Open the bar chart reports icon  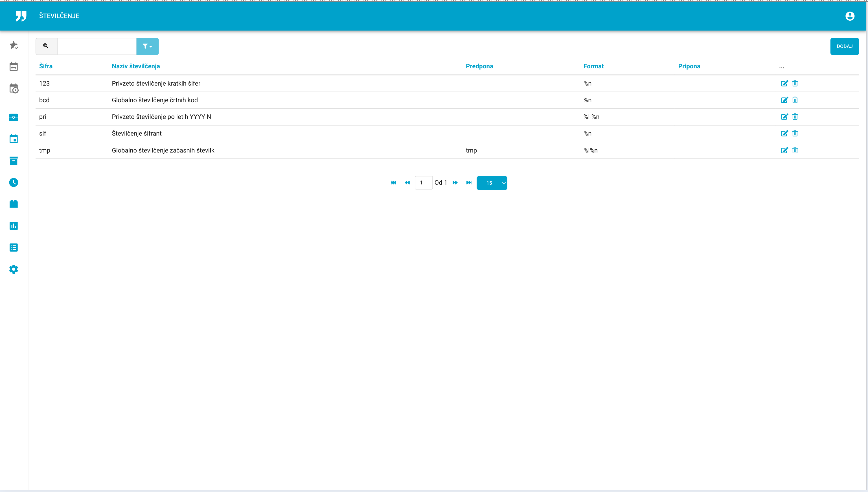(x=14, y=226)
